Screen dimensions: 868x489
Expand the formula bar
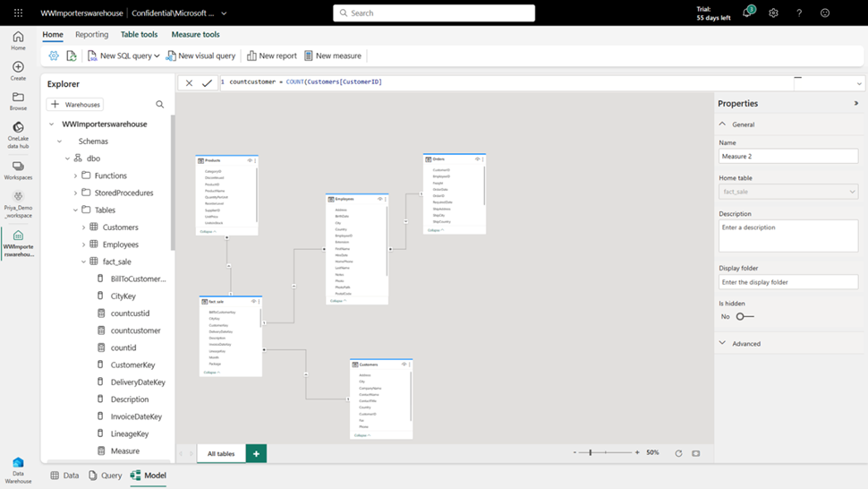858,83
